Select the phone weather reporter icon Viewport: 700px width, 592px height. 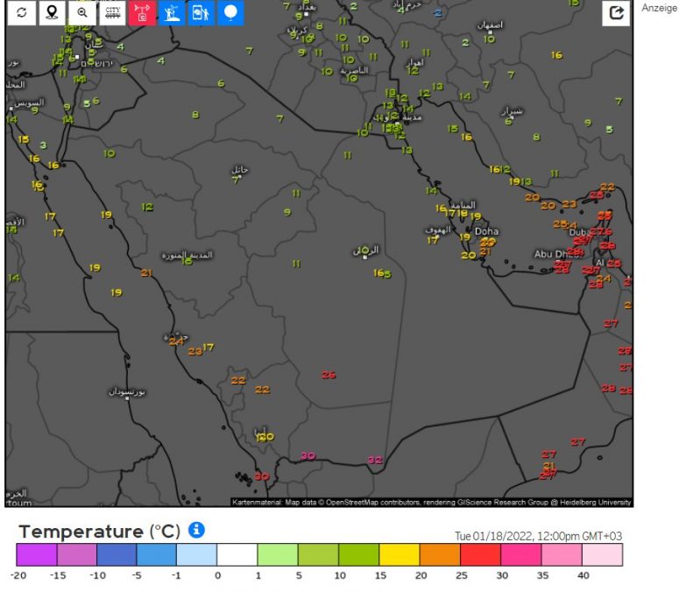pyautogui.click(x=201, y=12)
